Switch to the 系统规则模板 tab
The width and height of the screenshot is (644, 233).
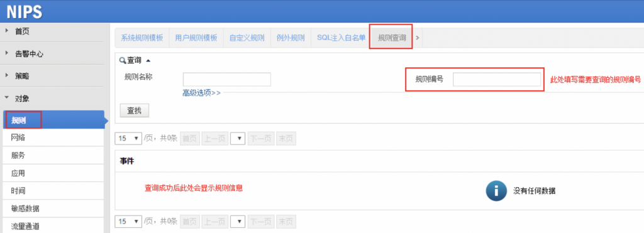[x=142, y=38]
